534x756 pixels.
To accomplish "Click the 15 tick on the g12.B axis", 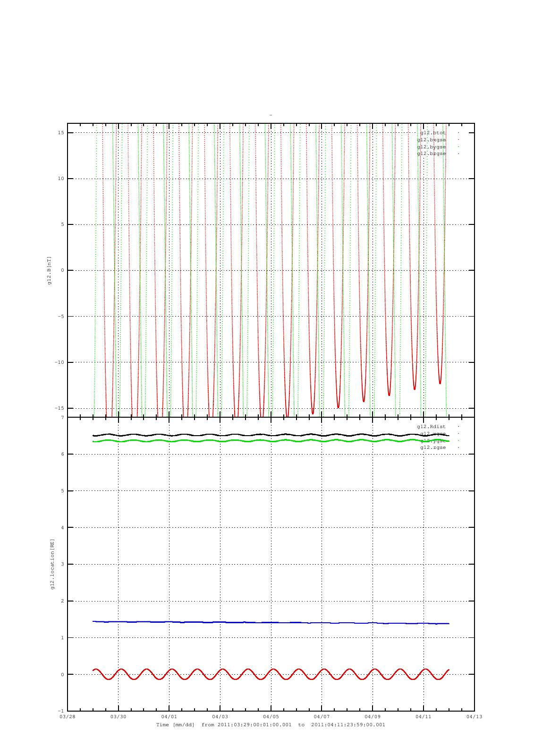I will tap(61, 133).
